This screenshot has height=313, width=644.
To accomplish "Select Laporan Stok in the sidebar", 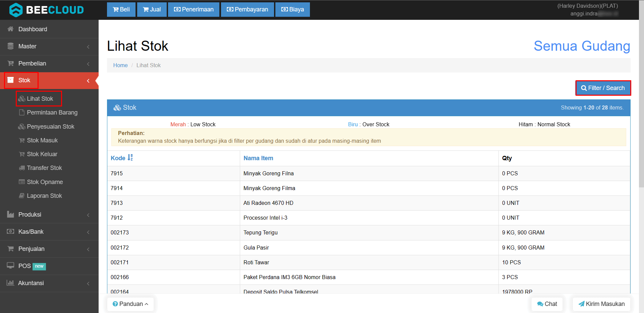I will click(x=44, y=196).
